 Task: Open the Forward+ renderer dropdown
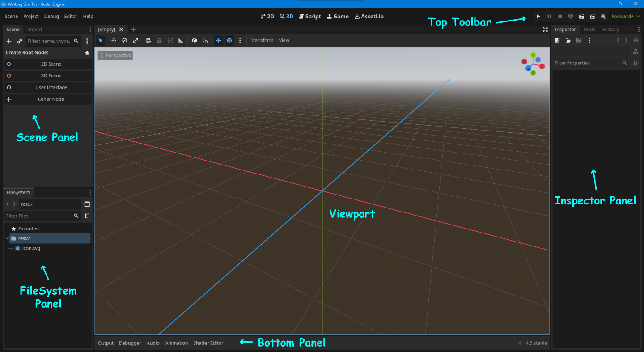coord(625,17)
